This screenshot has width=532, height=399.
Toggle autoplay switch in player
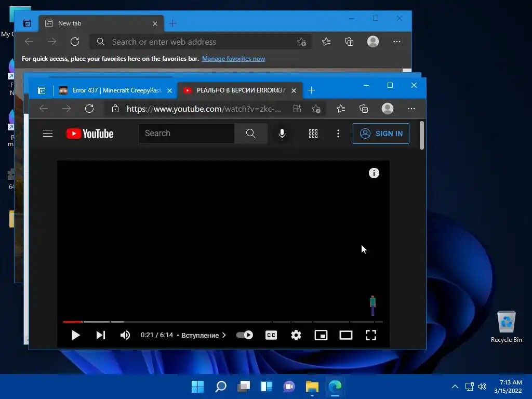[x=245, y=335]
